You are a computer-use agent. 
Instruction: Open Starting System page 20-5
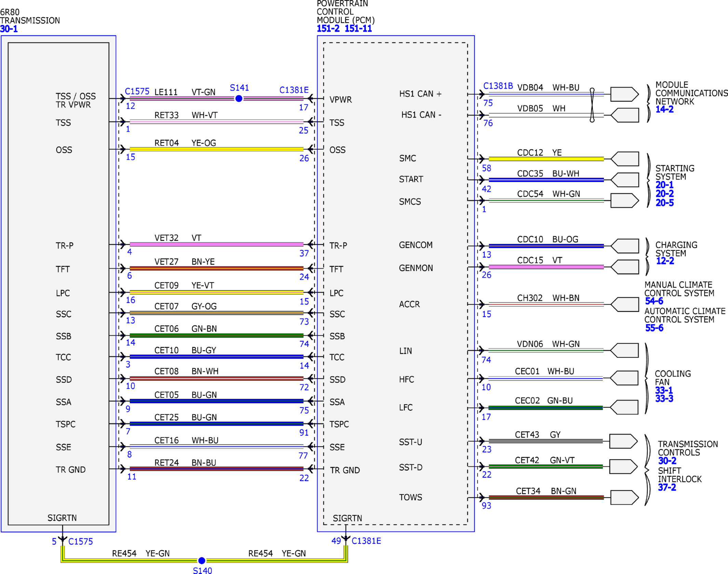(x=664, y=203)
